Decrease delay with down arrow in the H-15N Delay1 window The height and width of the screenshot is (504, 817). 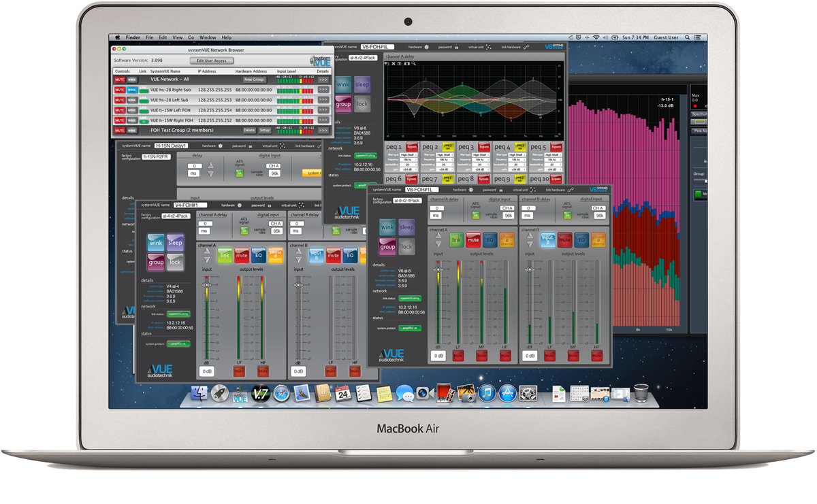tap(210, 174)
